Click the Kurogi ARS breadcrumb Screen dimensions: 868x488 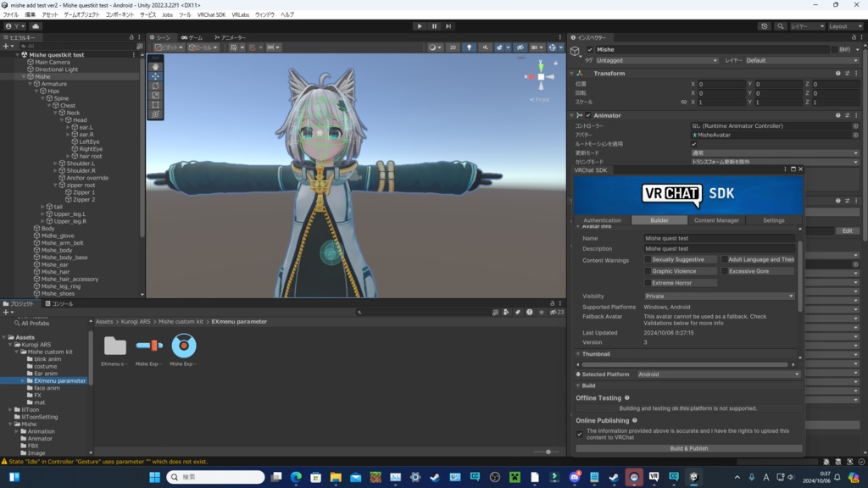[136, 321]
